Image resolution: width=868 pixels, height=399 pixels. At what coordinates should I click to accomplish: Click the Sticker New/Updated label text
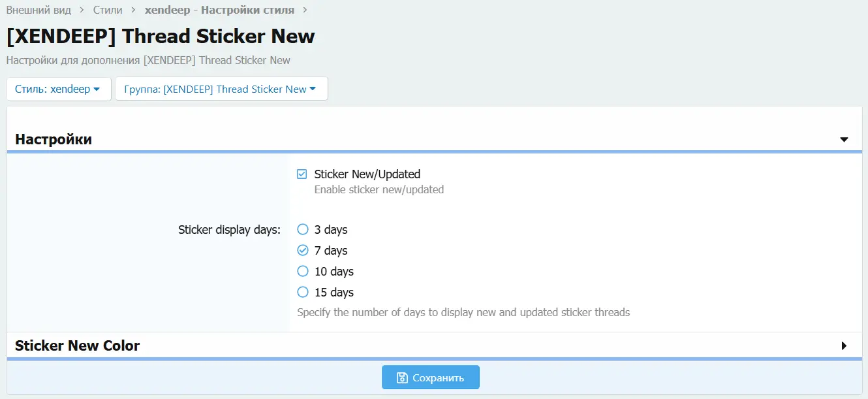367,174
